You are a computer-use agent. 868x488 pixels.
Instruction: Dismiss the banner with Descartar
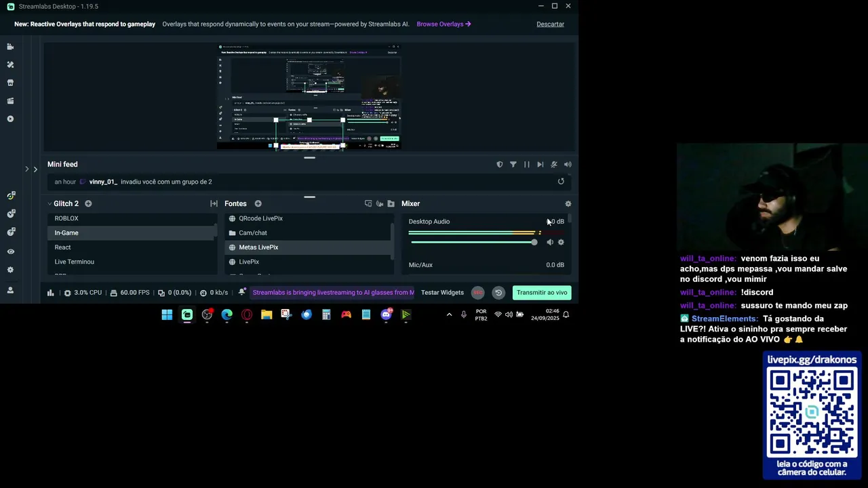click(550, 24)
